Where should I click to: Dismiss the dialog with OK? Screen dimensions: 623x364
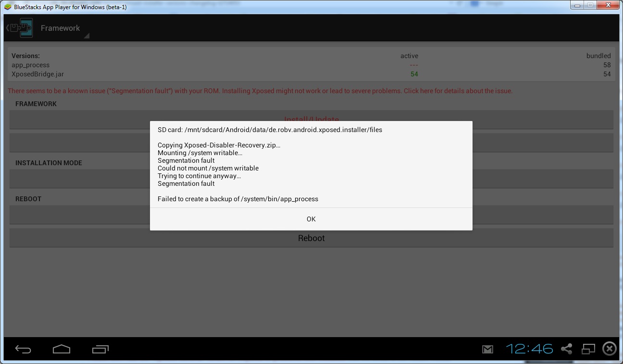[311, 219]
